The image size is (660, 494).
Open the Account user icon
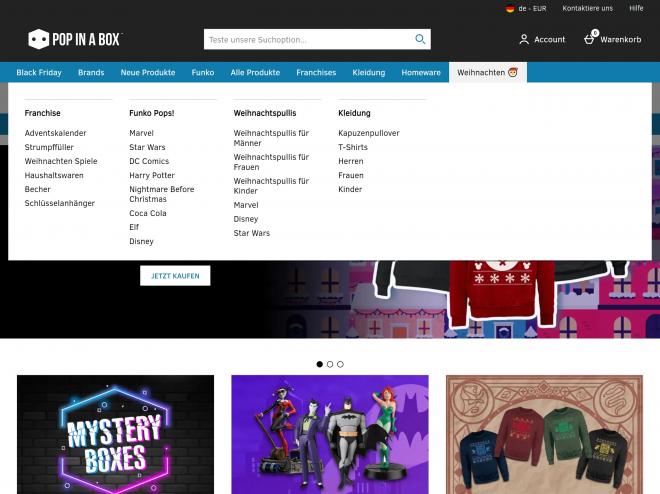[524, 39]
